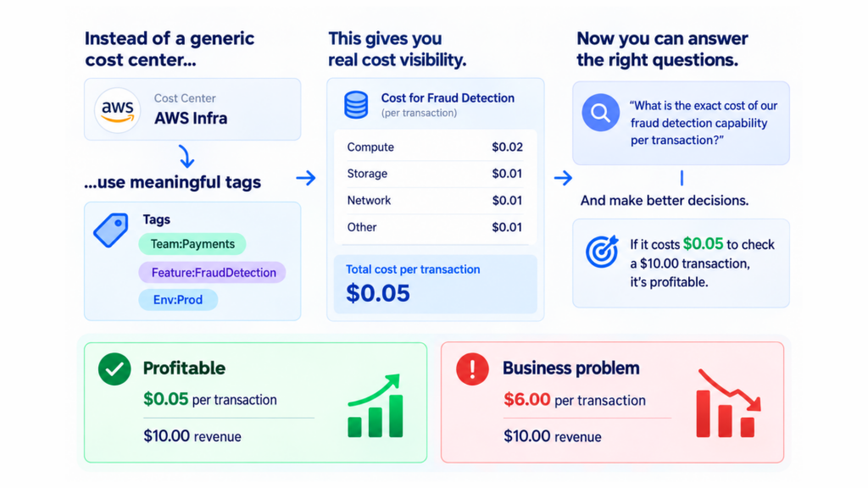Click the red exclamation alert icon
Screen dimensions: 868x488
click(472, 369)
